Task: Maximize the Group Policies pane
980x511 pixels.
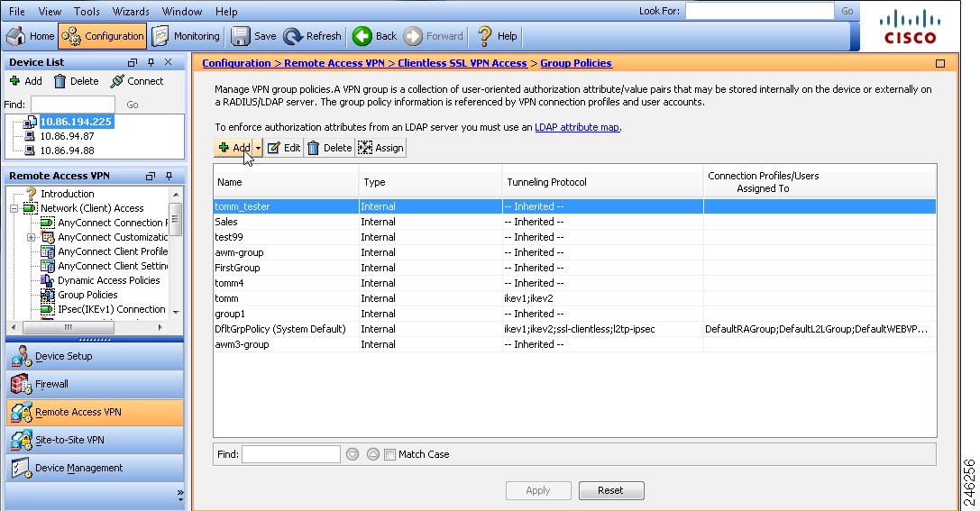Action: pyautogui.click(x=940, y=63)
